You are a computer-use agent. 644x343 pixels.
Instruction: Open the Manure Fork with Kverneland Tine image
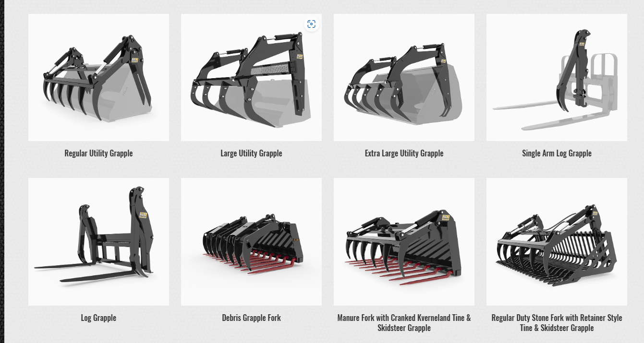[404, 242]
